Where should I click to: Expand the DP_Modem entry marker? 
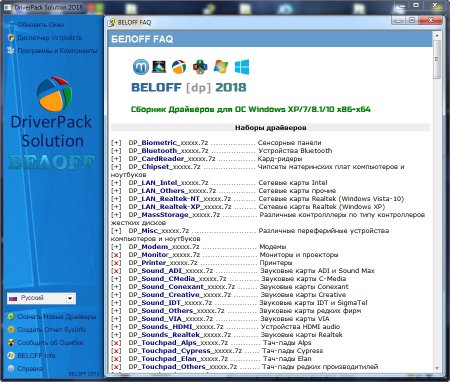116,247
